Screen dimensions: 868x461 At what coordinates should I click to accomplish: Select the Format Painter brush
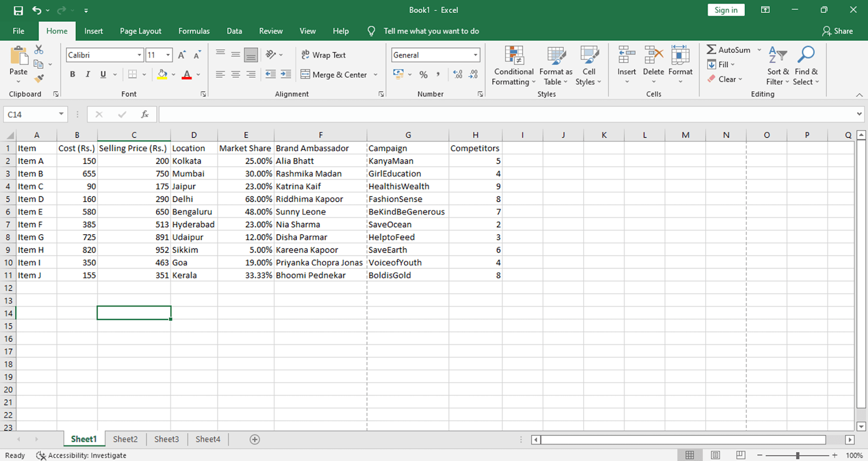click(39, 79)
